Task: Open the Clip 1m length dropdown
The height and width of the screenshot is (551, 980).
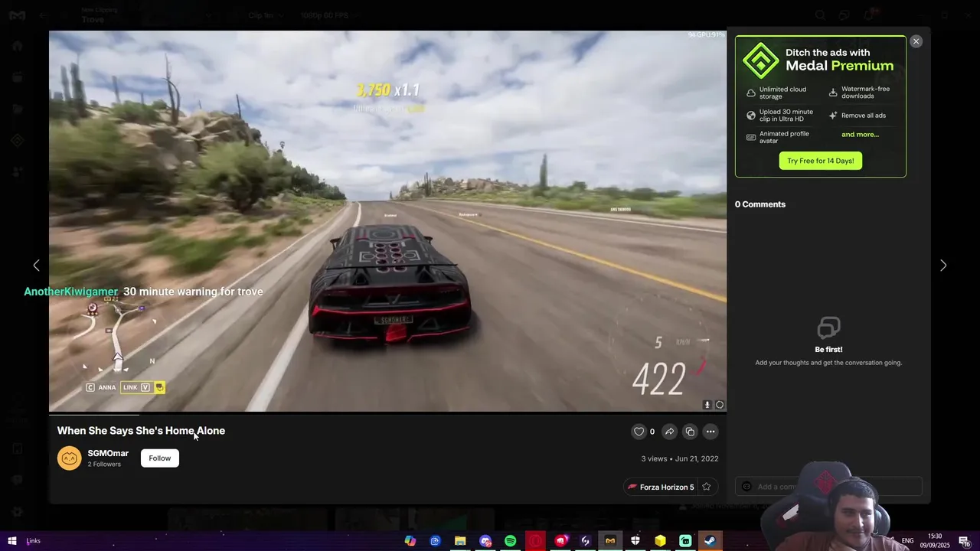Action: (266, 15)
